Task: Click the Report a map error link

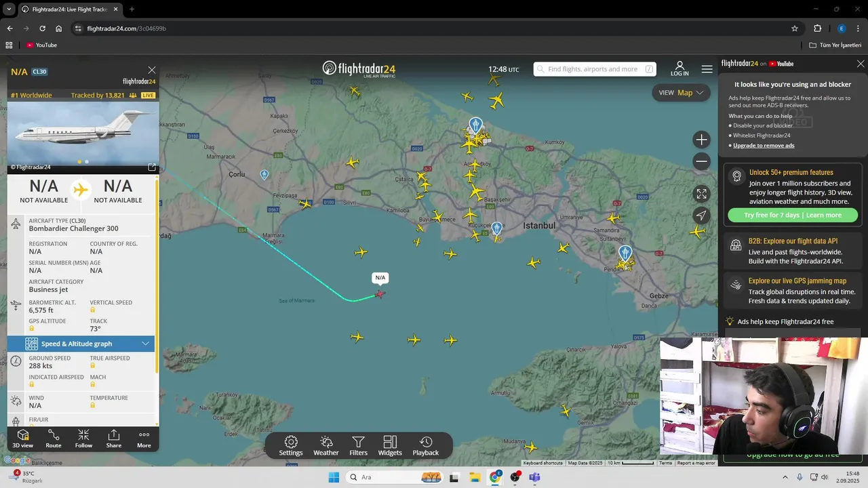Action: click(x=696, y=463)
